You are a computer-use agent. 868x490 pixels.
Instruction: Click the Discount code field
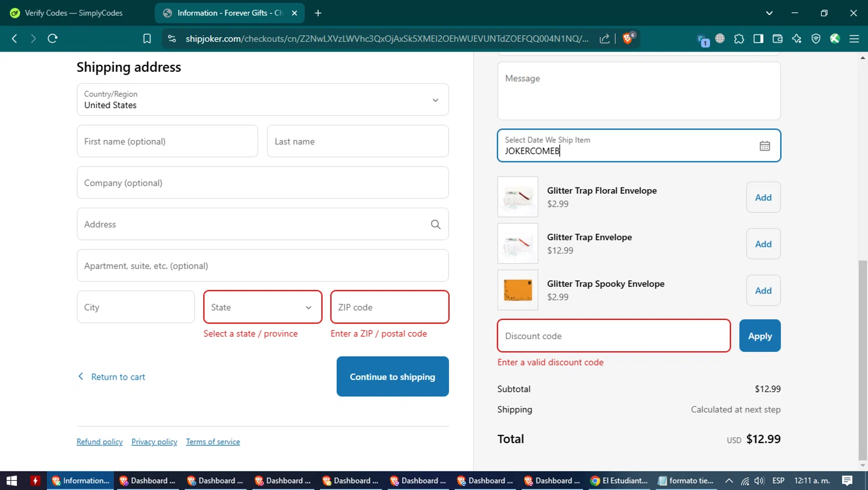614,336
